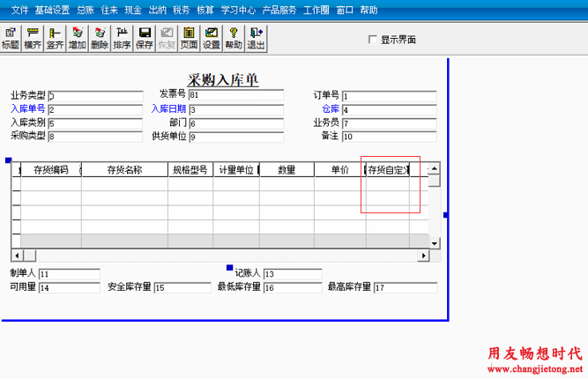Select the 采购入库单 title text
This screenshot has height=379, width=588.
(x=223, y=79)
